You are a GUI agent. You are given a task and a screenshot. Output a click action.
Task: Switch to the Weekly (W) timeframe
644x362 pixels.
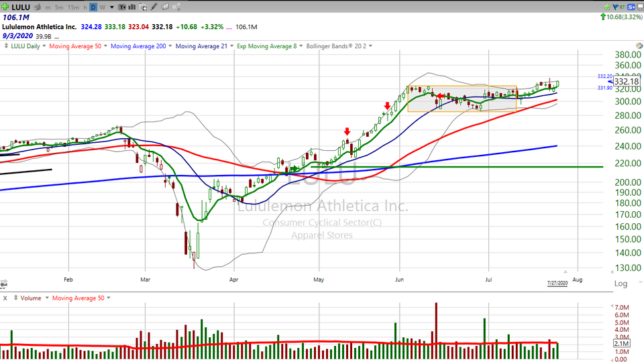[x=102, y=7]
